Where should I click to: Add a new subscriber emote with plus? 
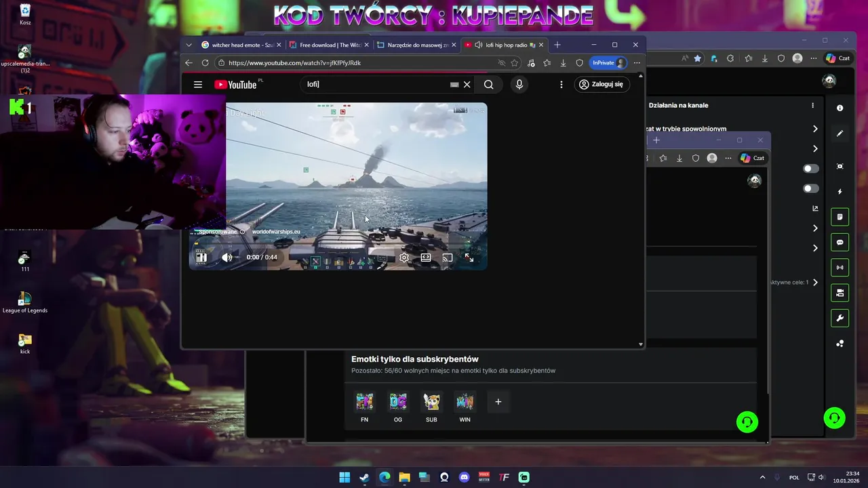click(x=498, y=402)
